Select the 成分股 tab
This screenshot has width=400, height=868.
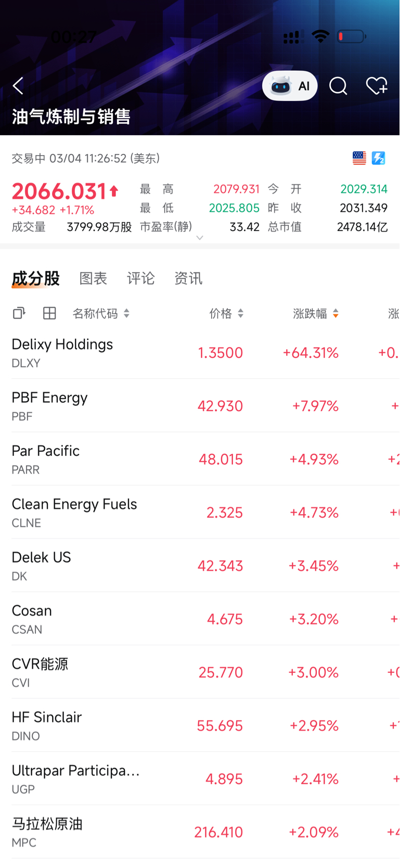[x=35, y=278]
